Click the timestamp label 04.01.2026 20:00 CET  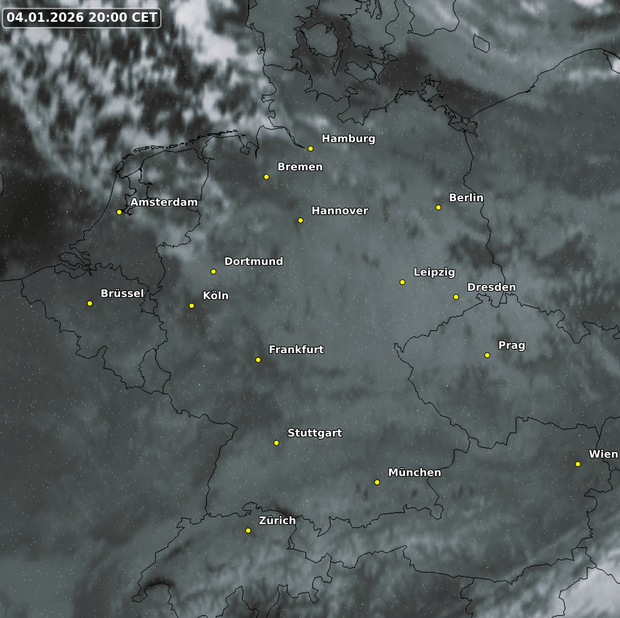(x=82, y=17)
